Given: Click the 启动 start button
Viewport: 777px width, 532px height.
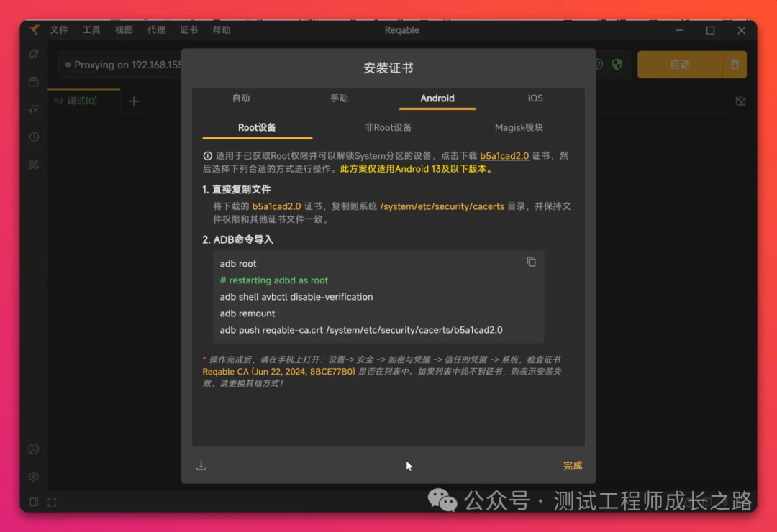Looking at the screenshot, I should coord(679,65).
